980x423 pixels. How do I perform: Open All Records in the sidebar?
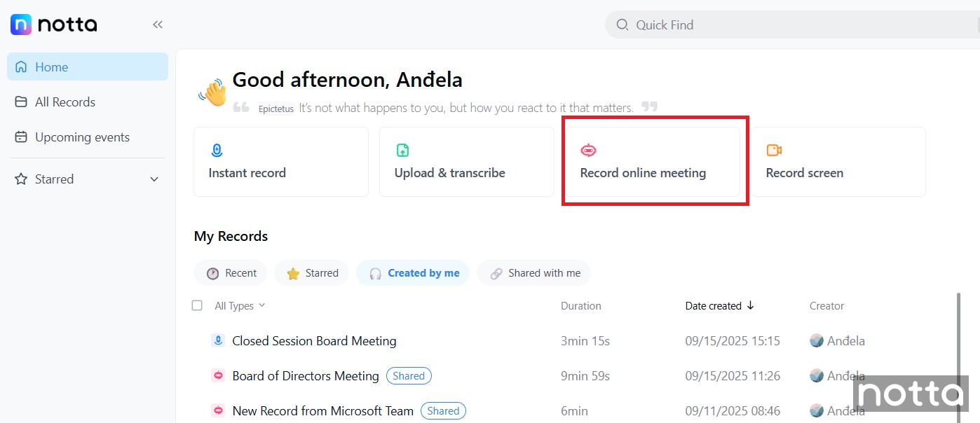64,102
